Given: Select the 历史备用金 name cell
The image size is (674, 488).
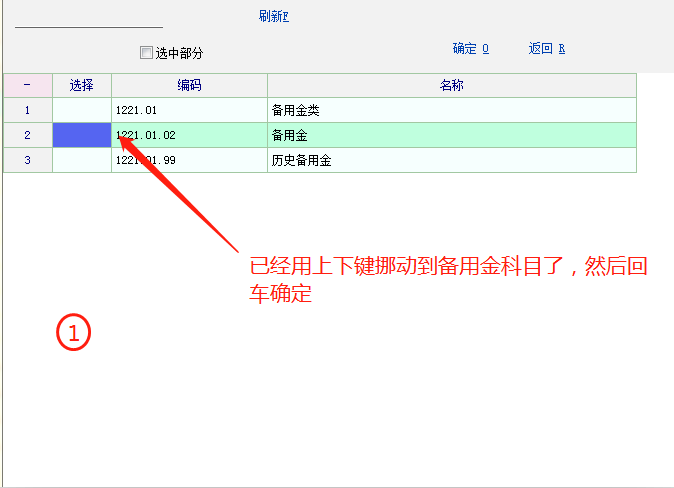Looking at the screenshot, I should pyautogui.click(x=451, y=160).
